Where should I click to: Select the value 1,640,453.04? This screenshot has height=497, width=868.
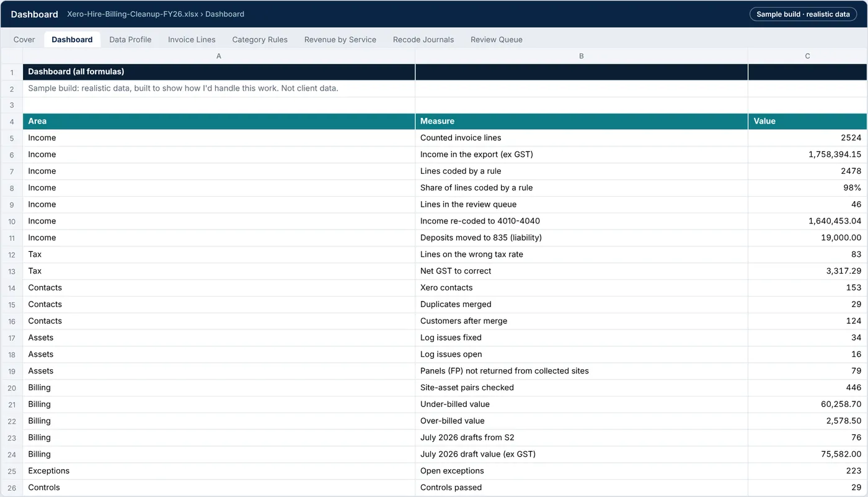808,221
